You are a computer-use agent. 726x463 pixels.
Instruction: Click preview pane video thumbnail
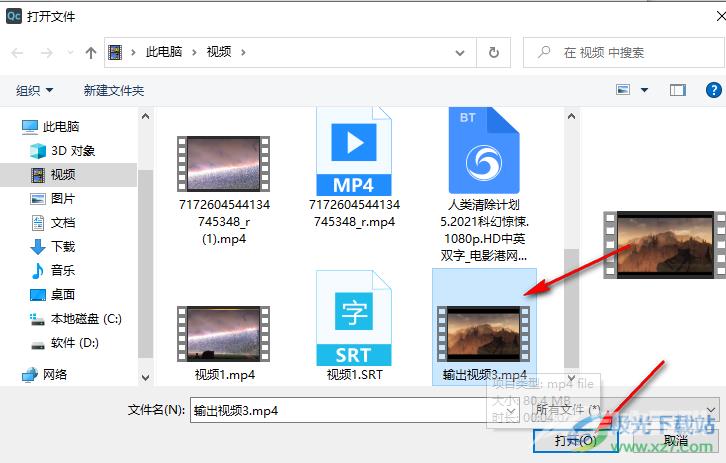[665, 244]
